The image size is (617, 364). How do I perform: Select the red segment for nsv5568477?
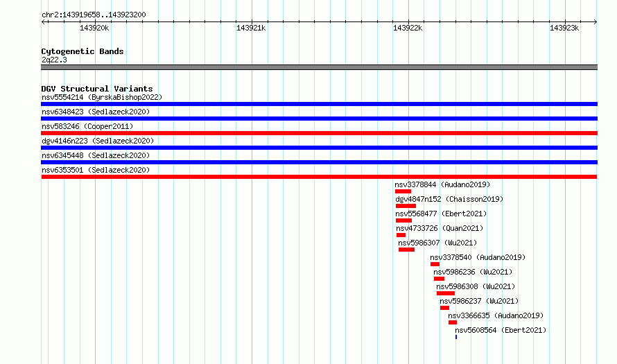click(403, 220)
